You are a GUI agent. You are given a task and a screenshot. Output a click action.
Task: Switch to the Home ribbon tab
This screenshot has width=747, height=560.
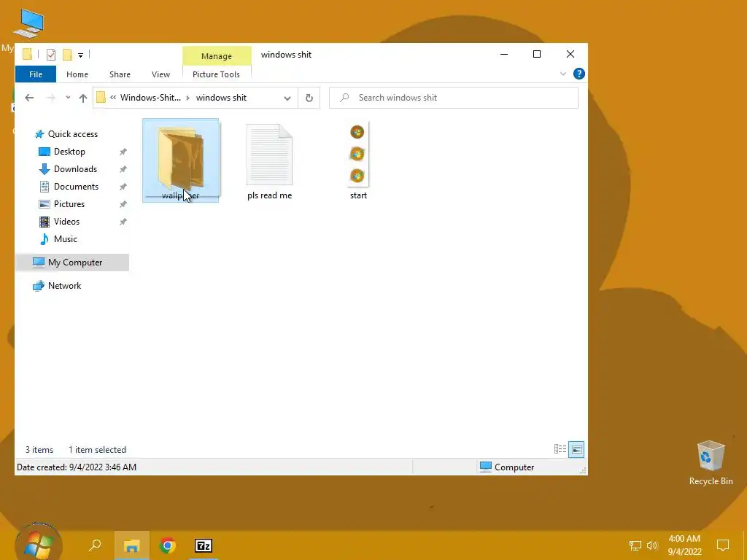pos(77,74)
